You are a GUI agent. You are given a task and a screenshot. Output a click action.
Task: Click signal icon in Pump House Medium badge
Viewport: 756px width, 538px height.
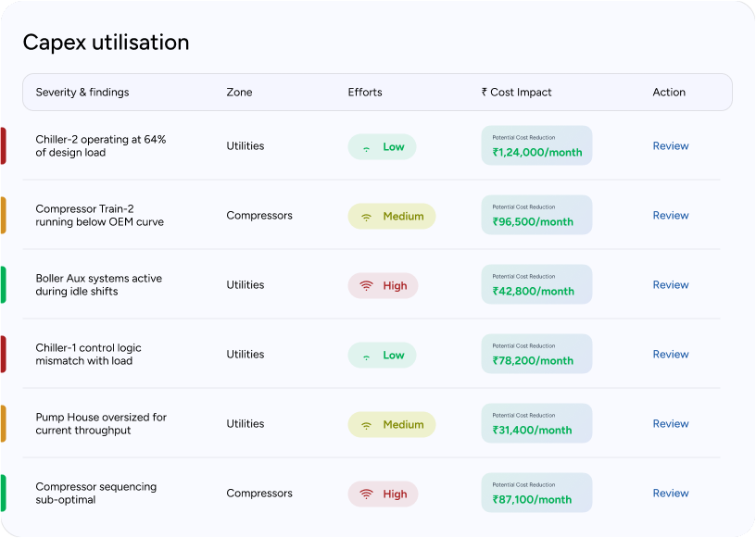[x=366, y=425]
